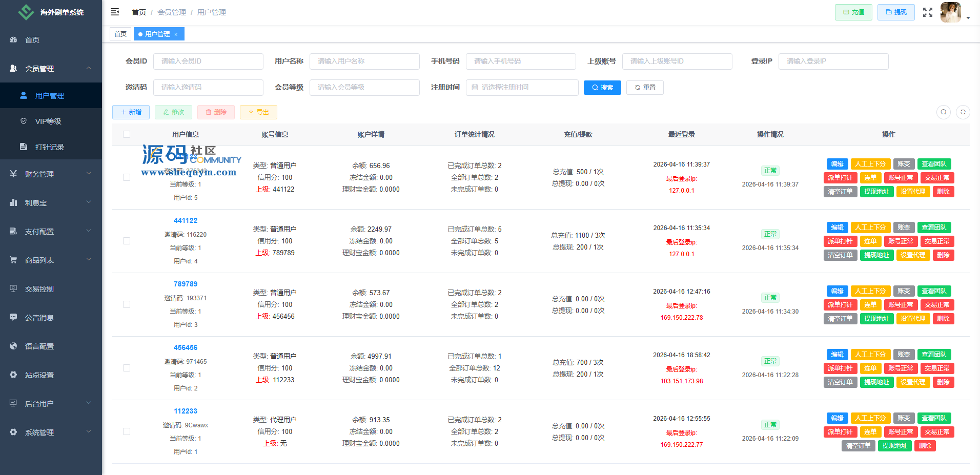This screenshot has height=475, width=980.
Task: Expand the 支付配置 sidebar menu
Action: (50, 232)
